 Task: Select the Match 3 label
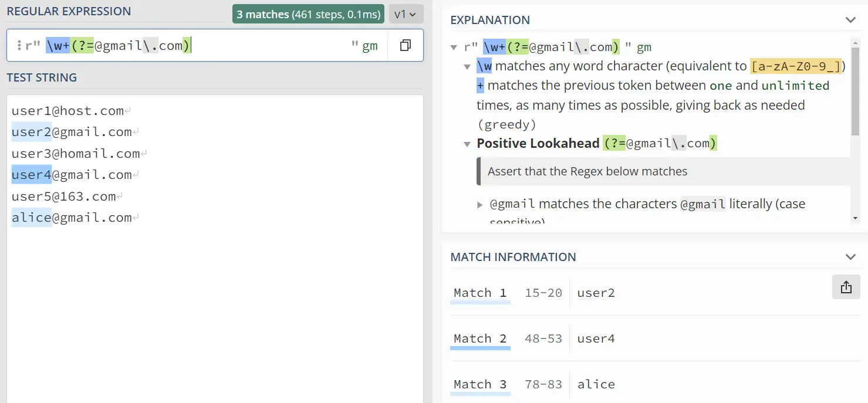tap(479, 384)
